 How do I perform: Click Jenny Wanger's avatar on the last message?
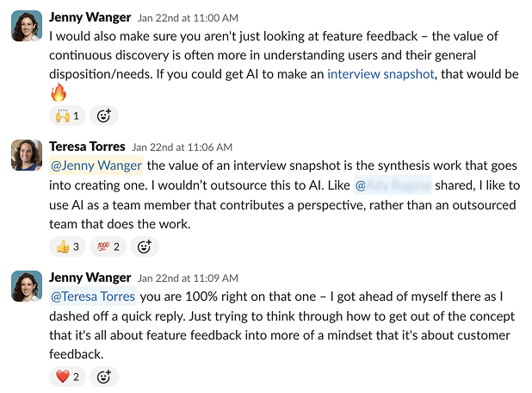click(x=26, y=286)
